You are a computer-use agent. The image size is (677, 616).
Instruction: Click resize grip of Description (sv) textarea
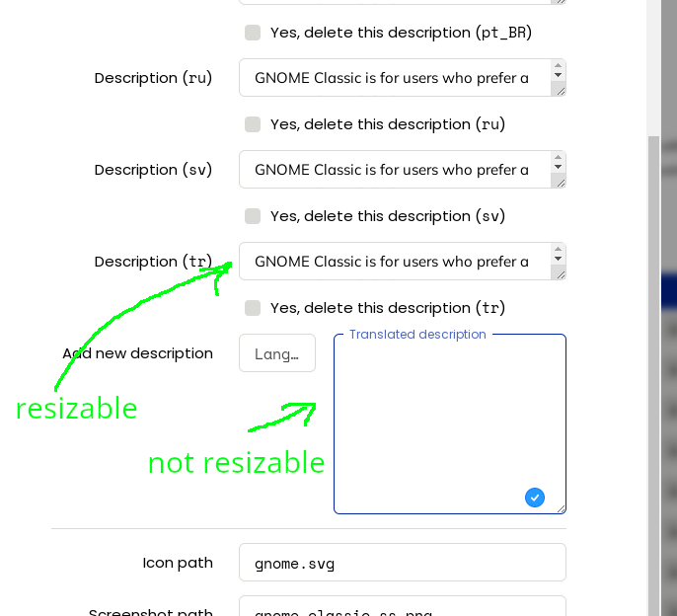click(x=561, y=184)
